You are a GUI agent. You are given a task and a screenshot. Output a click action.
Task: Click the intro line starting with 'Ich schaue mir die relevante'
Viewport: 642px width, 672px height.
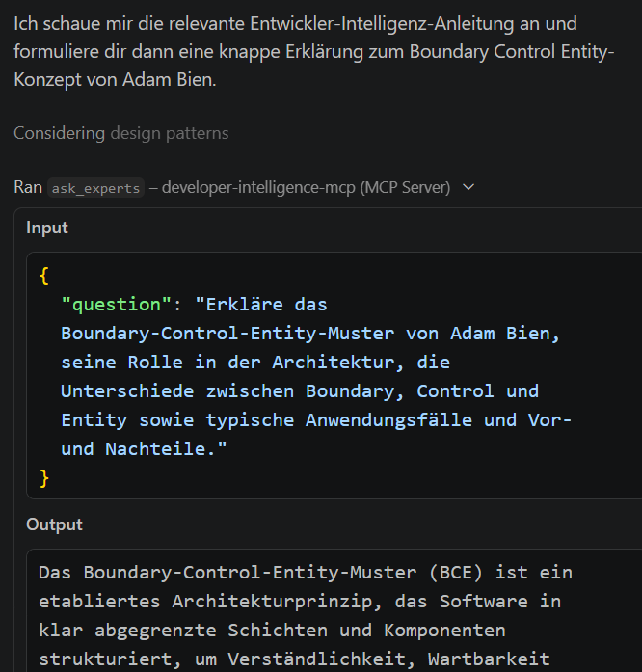(295, 24)
